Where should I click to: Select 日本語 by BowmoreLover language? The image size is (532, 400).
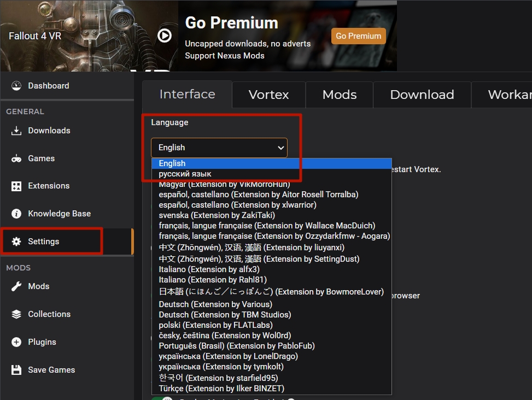(x=271, y=292)
